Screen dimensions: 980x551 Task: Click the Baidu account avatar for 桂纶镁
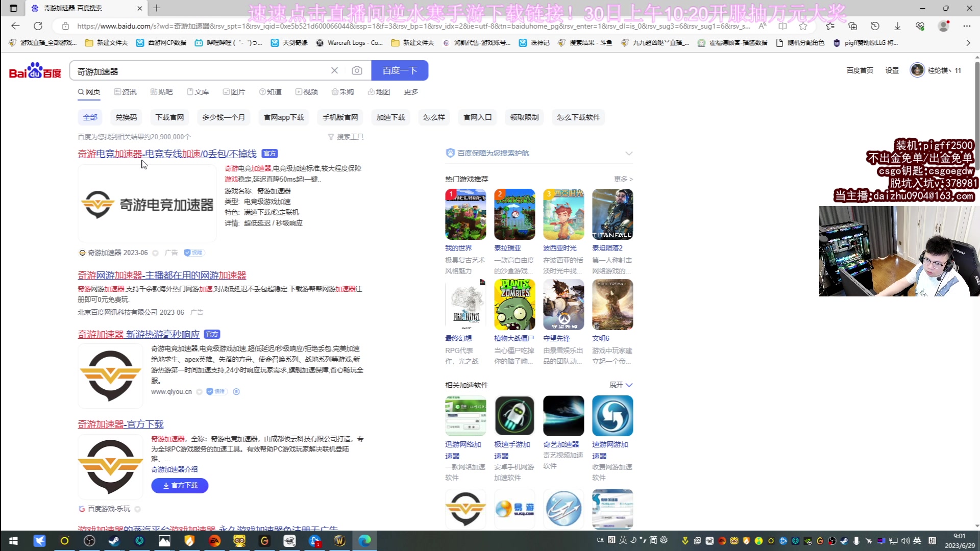(x=917, y=70)
